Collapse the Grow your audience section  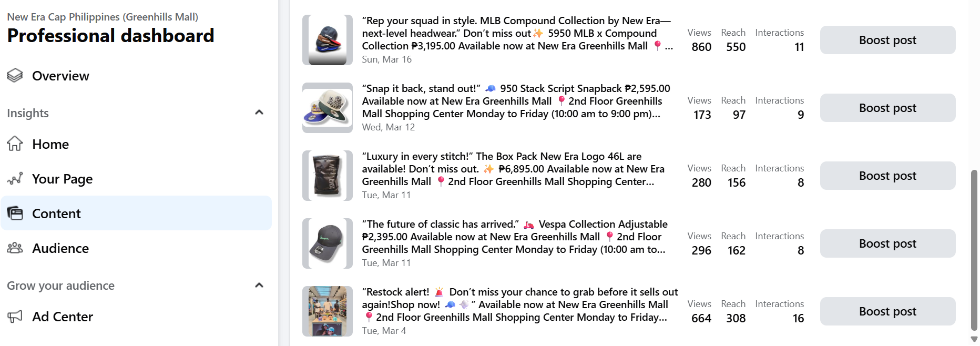pos(259,286)
